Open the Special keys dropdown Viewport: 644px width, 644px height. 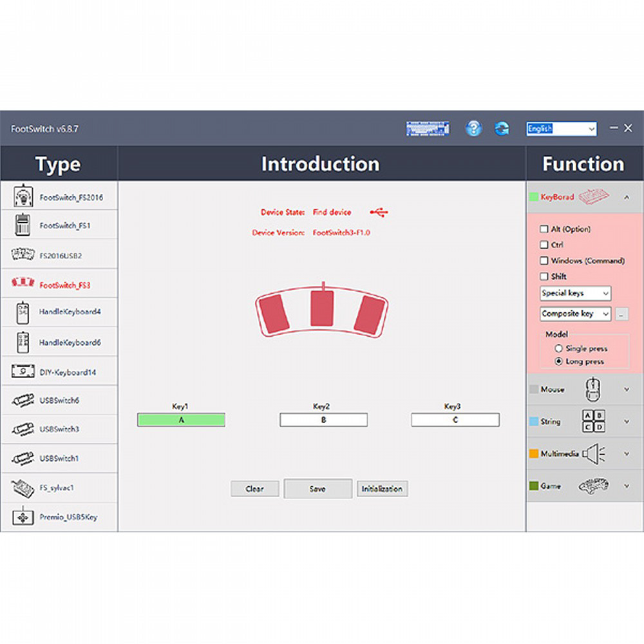575,293
